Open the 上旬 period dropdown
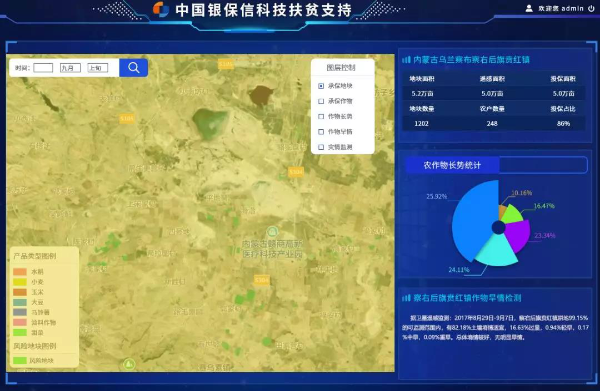This screenshot has width=600, height=391. tap(98, 68)
